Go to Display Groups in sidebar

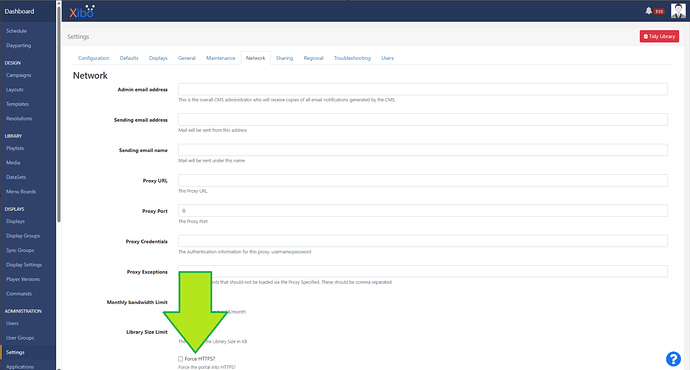coord(23,236)
